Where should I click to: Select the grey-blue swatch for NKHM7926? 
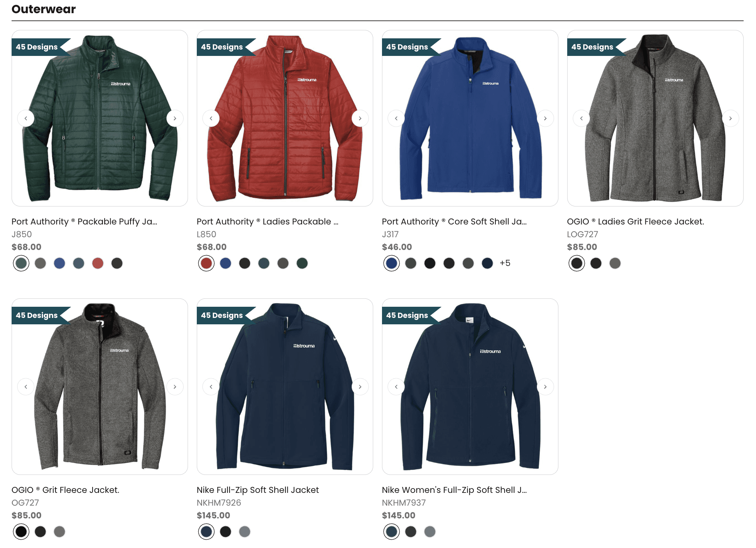pos(245,532)
